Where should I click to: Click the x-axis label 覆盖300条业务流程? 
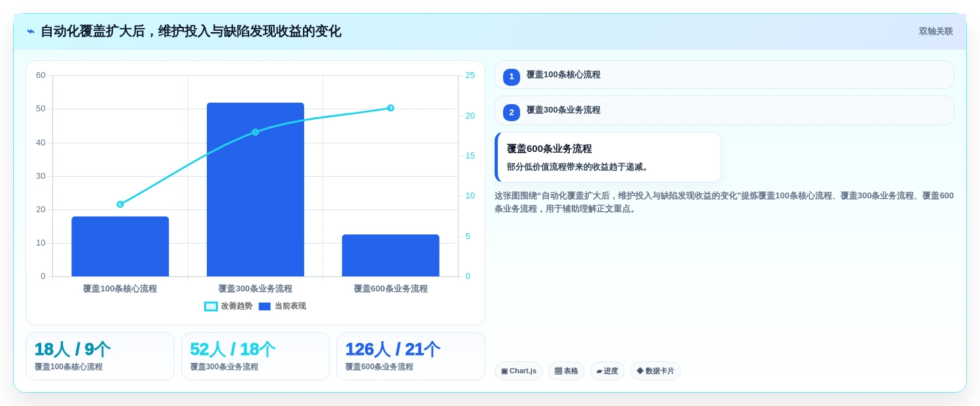click(x=255, y=289)
